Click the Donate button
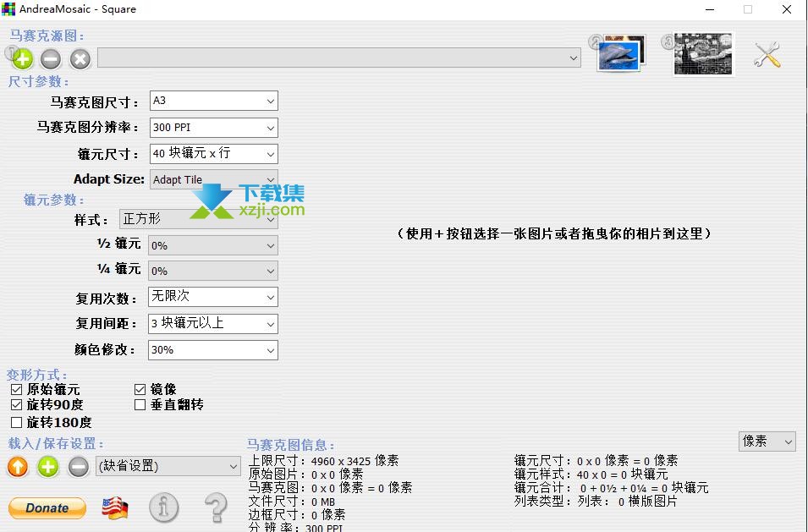This screenshot has width=808, height=532. click(x=47, y=508)
